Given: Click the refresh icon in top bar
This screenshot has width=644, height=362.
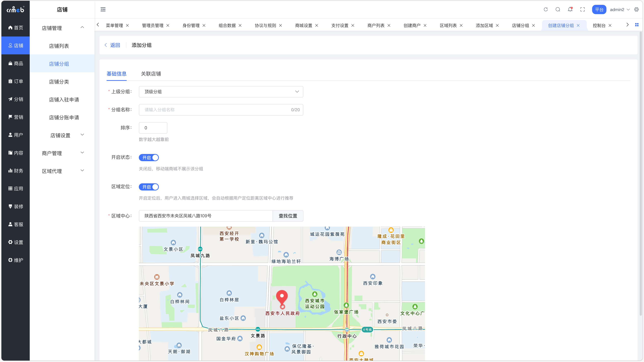Looking at the screenshot, I should pyautogui.click(x=545, y=9).
